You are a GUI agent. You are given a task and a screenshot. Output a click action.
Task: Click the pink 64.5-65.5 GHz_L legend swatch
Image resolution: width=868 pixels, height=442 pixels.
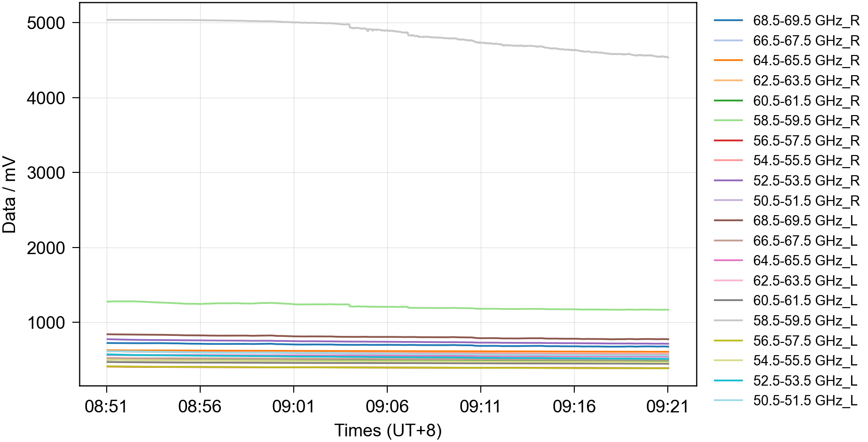728,260
